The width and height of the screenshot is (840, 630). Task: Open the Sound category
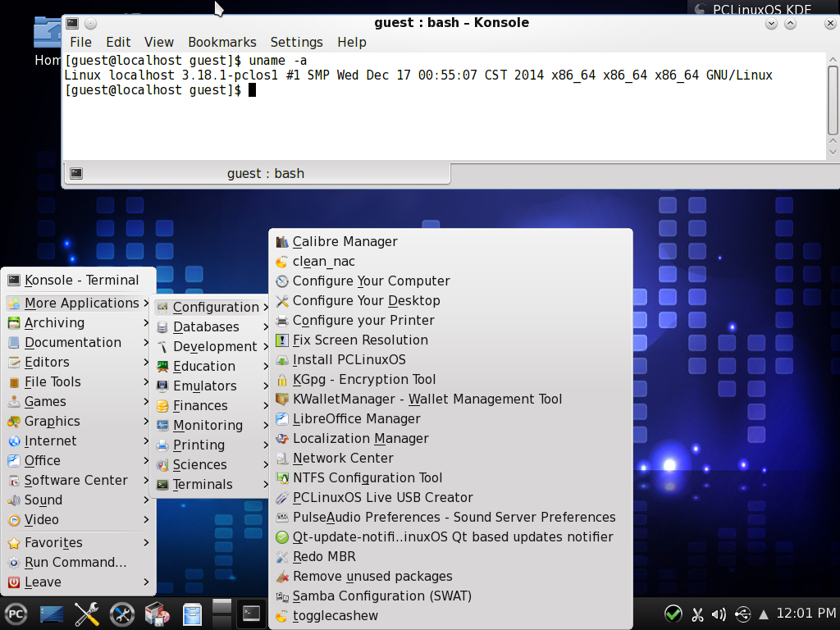tap(79, 500)
